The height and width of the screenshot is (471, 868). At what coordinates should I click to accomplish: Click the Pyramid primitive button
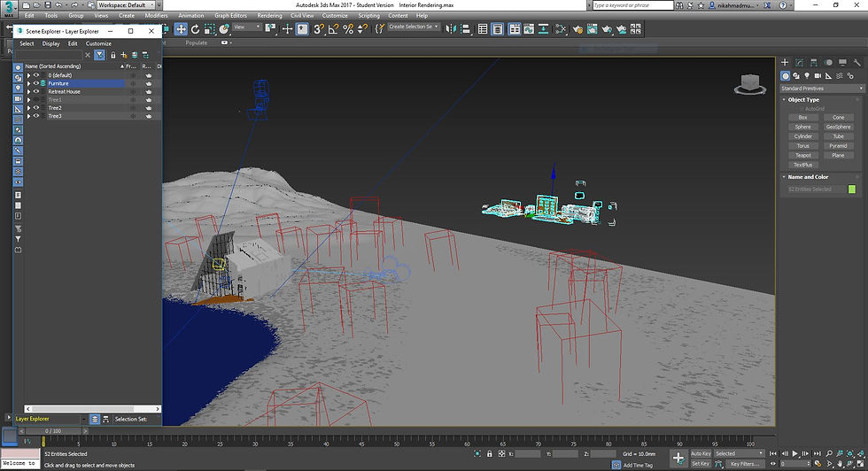[x=838, y=146]
